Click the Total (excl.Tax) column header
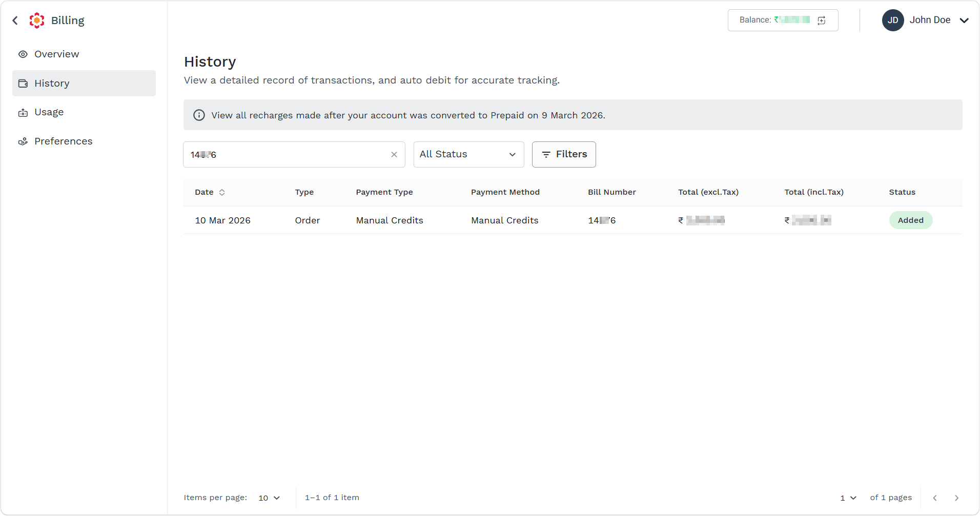The width and height of the screenshot is (980, 516). [708, 192]
